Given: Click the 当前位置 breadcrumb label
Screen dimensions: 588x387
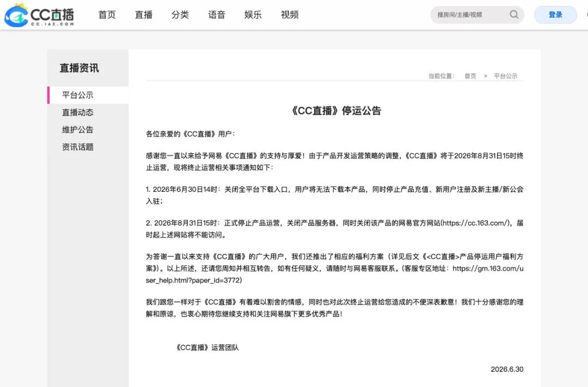Looking at the screenshot, I should click(442, 76).
